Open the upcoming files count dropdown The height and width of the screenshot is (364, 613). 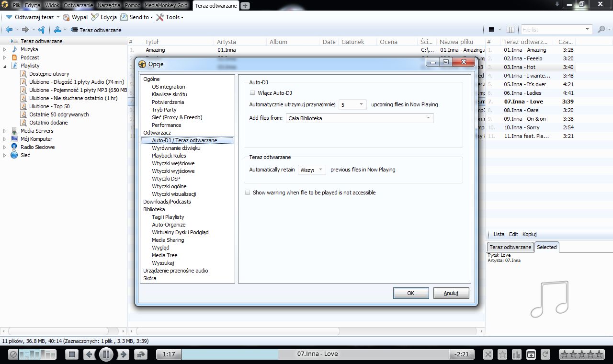tap(352, 104)
